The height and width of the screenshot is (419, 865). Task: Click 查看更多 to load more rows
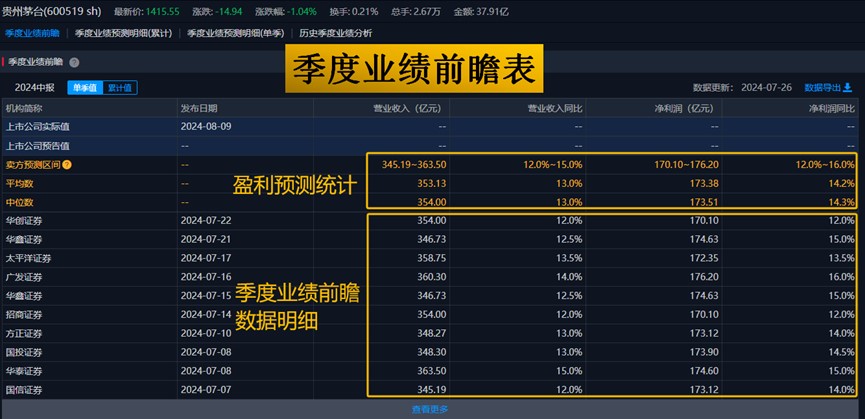pyautogui.click(x=430, y=409)
